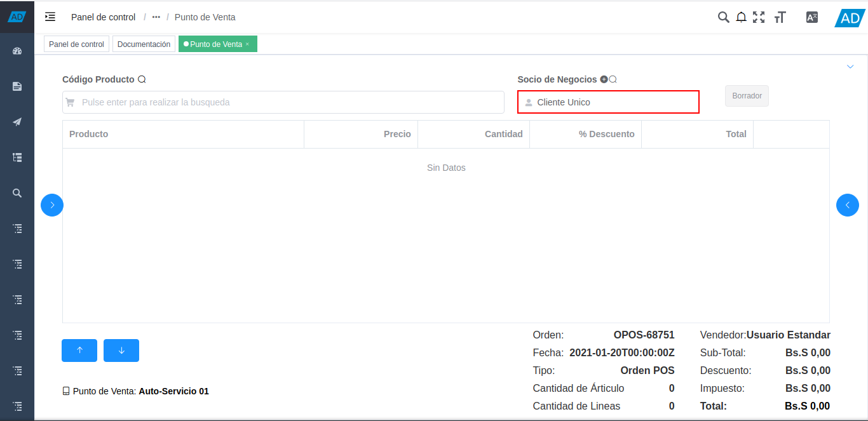Collapse the order details with the top chevron

850,66
